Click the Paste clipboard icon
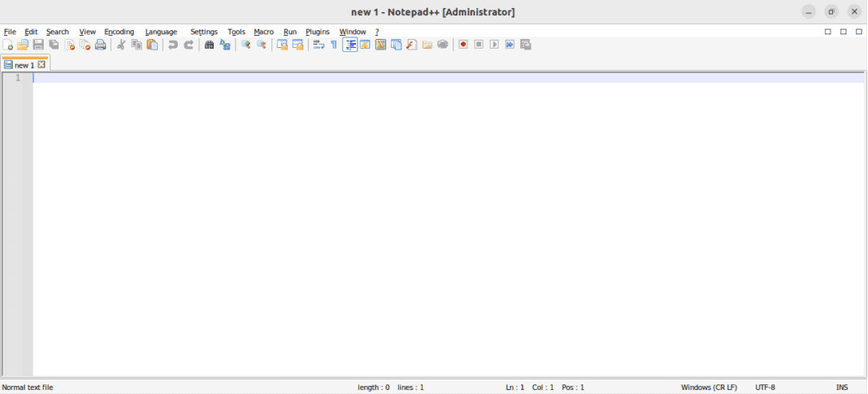868x394 pixels. (x=152, y=45)
